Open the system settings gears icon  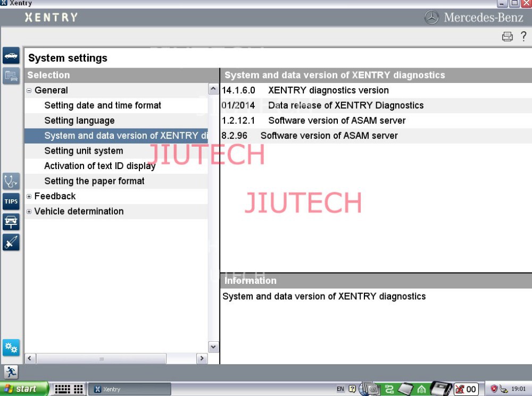(x=11, y=348)
